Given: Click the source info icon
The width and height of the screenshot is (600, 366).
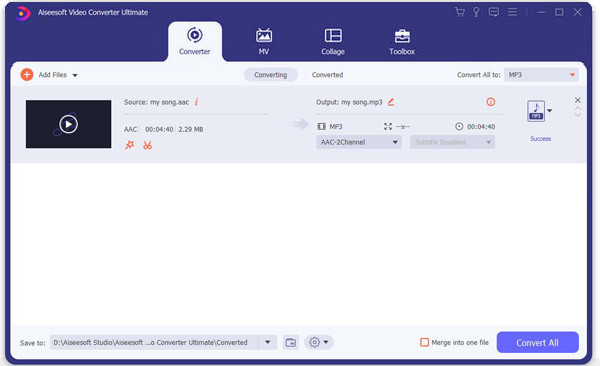Looking at the screenshot, I should (196, 102).
